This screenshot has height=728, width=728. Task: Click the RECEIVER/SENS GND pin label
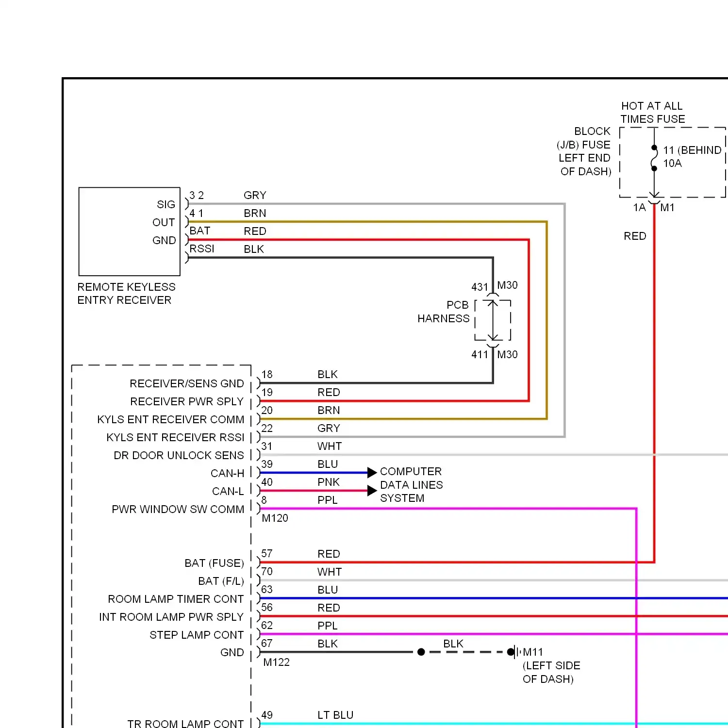[187, 383]
